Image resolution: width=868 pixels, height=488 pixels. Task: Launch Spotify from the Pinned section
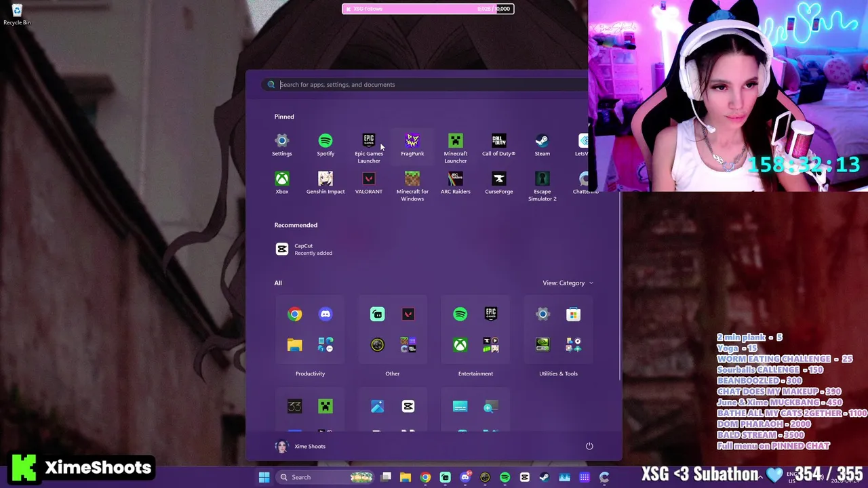point(325,145)
